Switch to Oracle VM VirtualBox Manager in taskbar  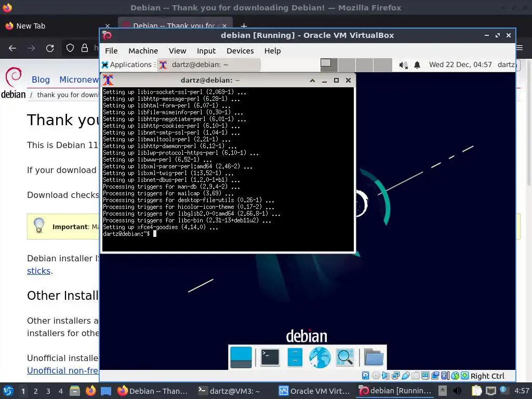tap(314, 391)
